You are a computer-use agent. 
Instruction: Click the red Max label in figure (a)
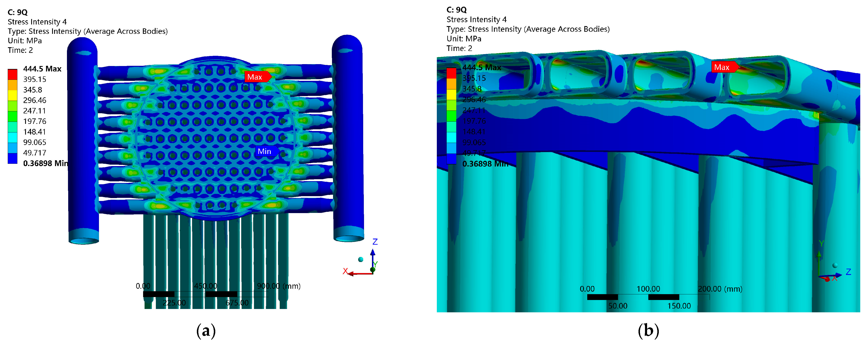click(x=256, y=77)
